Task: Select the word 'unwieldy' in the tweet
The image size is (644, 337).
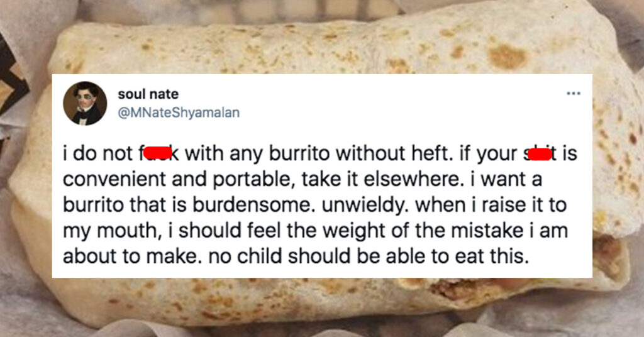Action: pyautogui.click(x=365, y=206)
